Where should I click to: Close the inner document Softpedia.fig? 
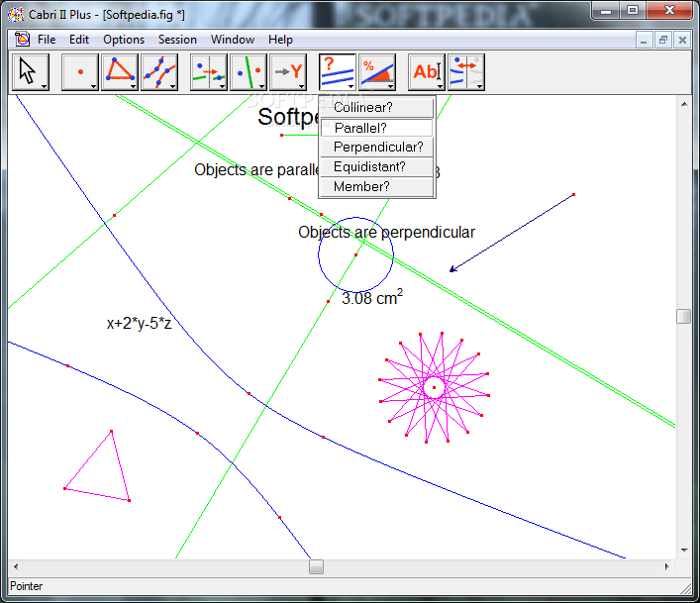[x=682, y=41]
